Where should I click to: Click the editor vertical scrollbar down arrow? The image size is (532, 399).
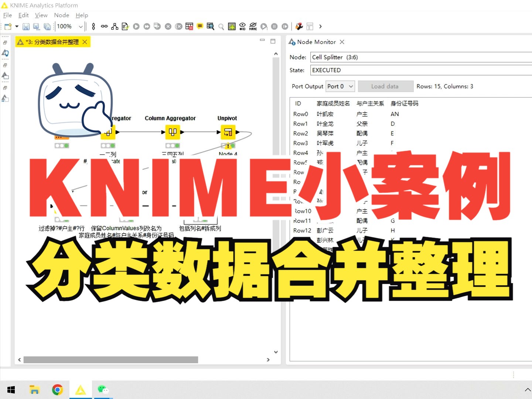pyautogui.click(x=276, y=352)
